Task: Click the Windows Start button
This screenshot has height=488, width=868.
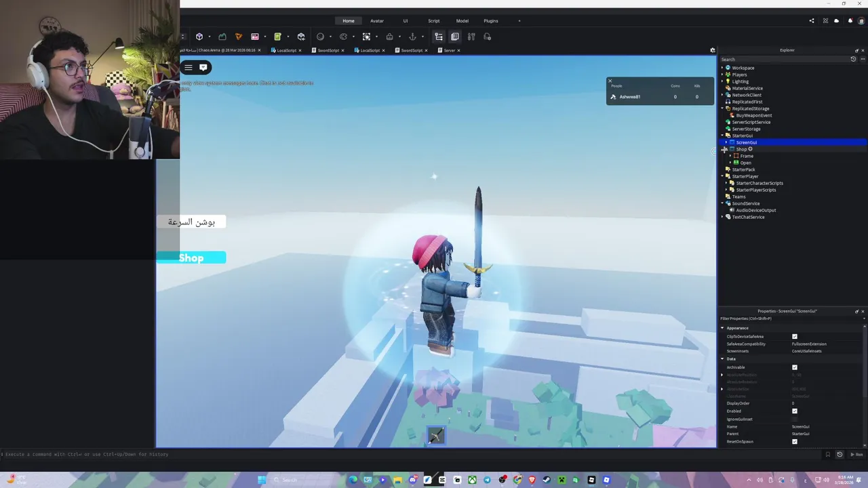Action: tap(262, 480)
